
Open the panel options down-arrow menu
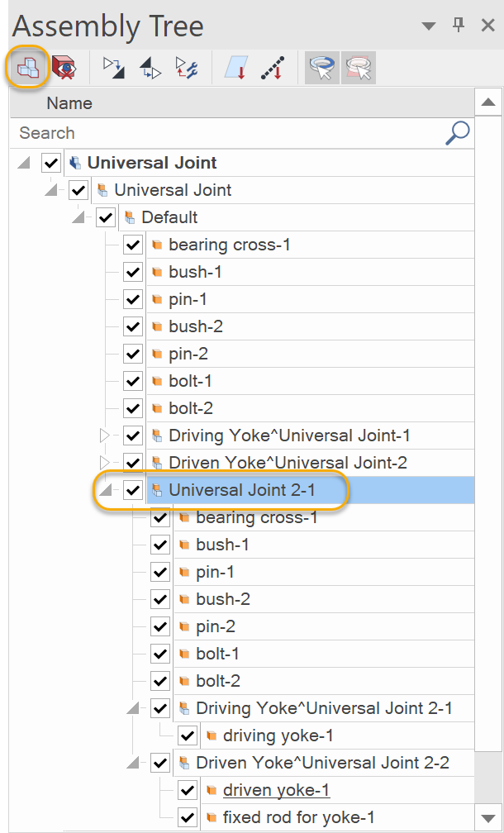[x=429, y=26]
